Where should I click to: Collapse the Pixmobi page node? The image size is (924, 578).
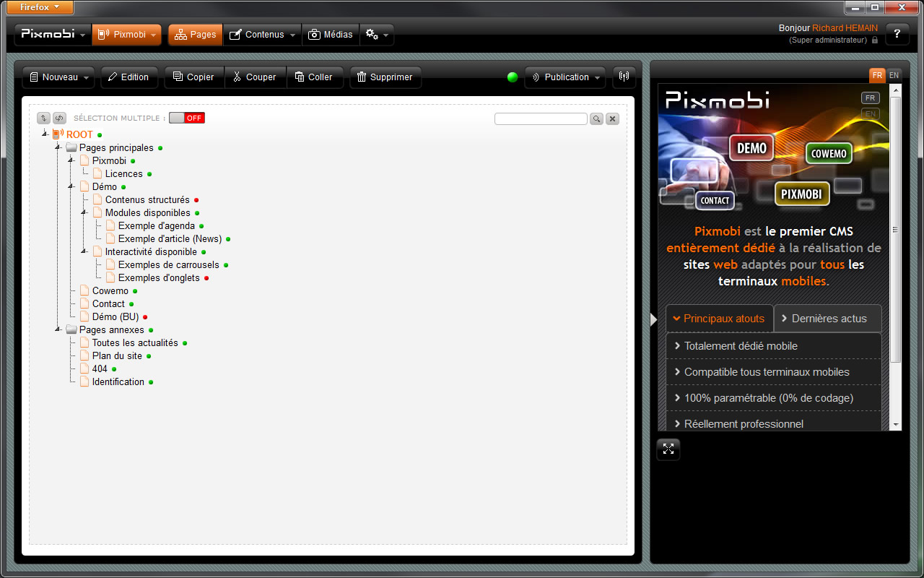71,160
